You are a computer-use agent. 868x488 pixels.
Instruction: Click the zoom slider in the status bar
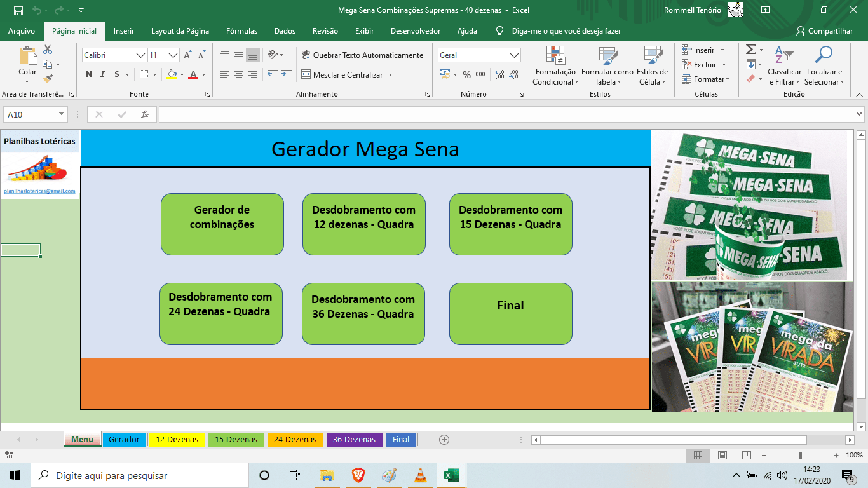(x=800, y=455)
